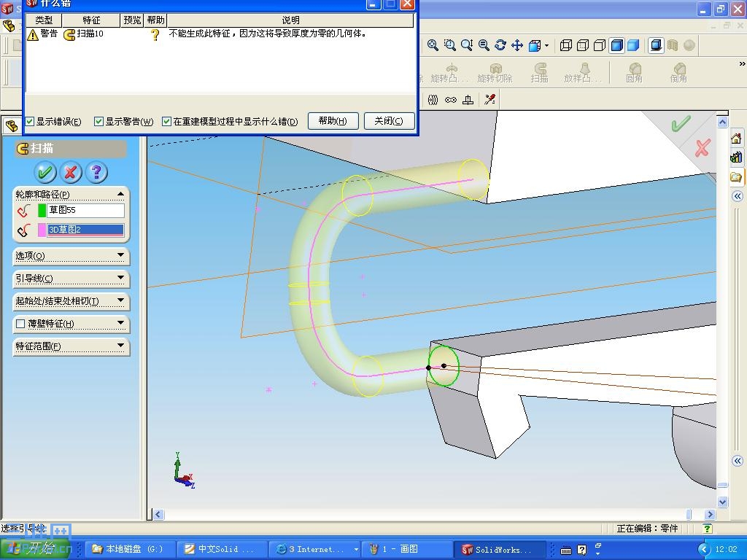747x560 pixels.
Task: Switch to Wireframe display mode
Action: [566, 45]
